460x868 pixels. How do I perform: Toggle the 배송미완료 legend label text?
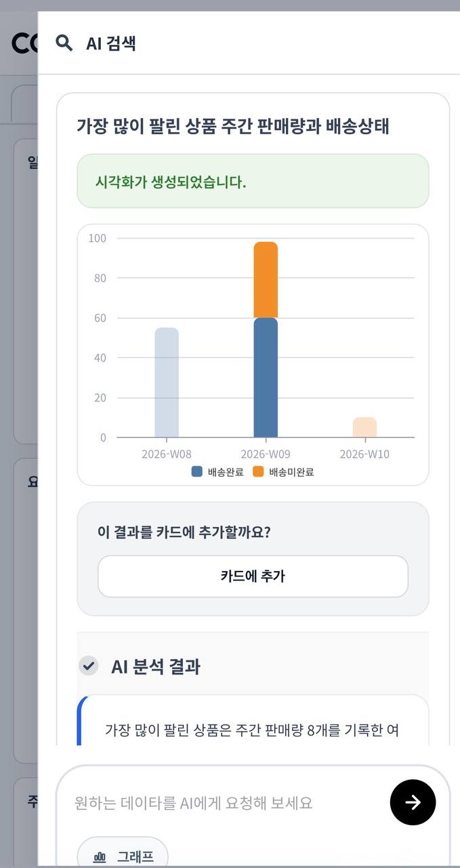click(x=291, y=472)
